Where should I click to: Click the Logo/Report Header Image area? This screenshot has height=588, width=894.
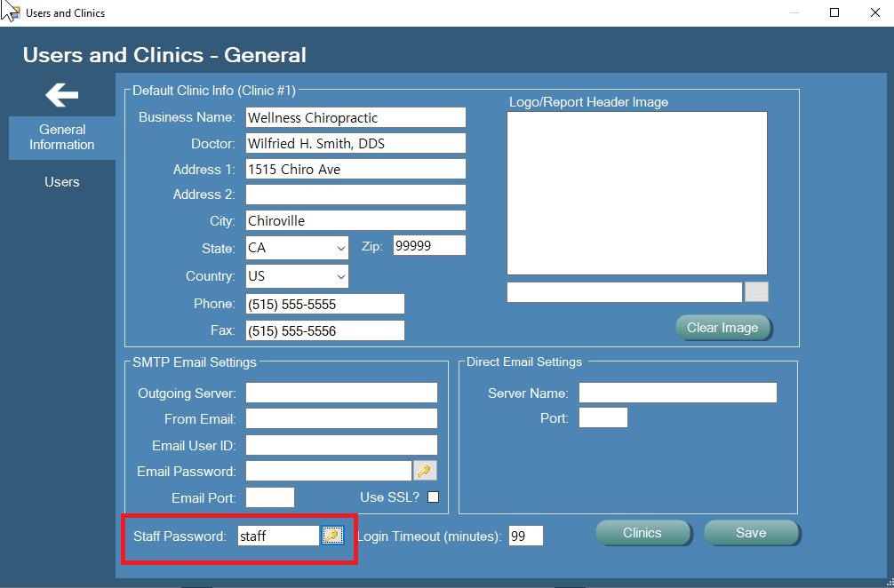pos(636,192)
